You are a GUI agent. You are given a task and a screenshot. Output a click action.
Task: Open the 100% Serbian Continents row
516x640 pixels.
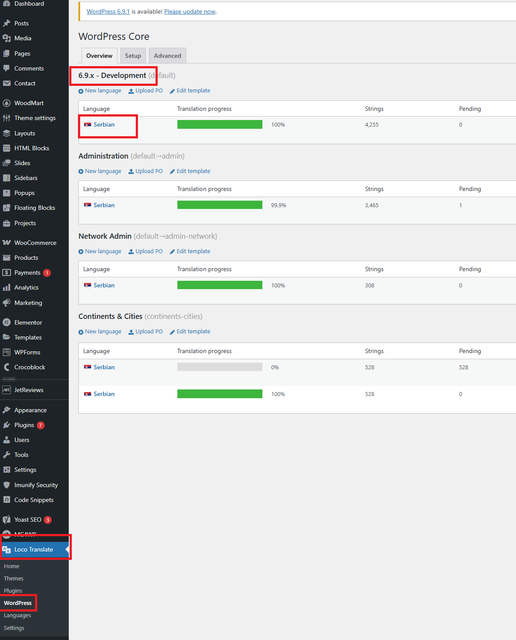tap(104, 394)
